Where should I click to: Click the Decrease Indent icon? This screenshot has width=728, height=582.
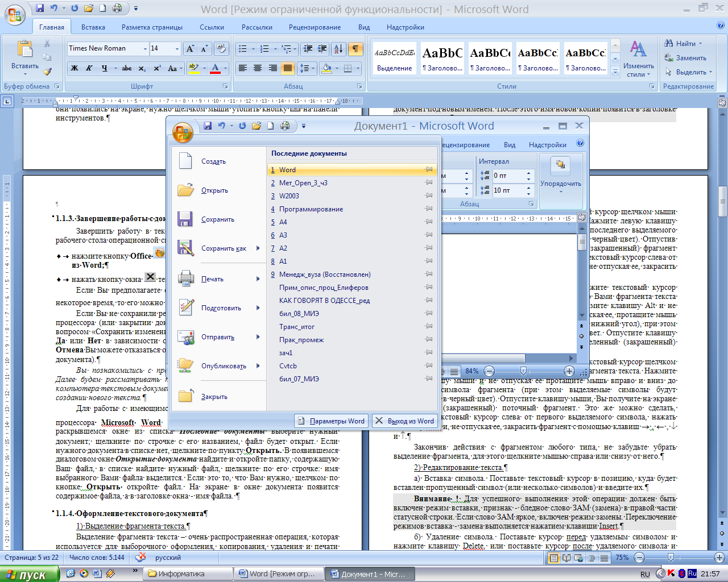pos(308,48)
